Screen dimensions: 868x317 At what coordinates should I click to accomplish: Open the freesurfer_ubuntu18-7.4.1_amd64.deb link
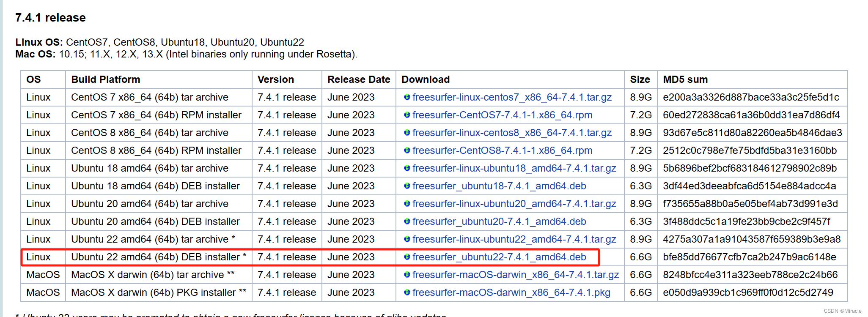coord(499,186)
